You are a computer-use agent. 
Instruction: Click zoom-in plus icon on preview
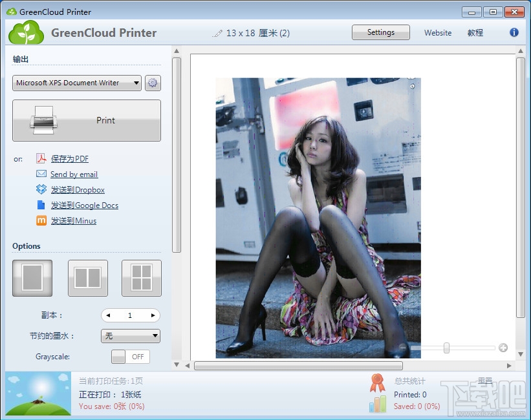pos(503,348)
